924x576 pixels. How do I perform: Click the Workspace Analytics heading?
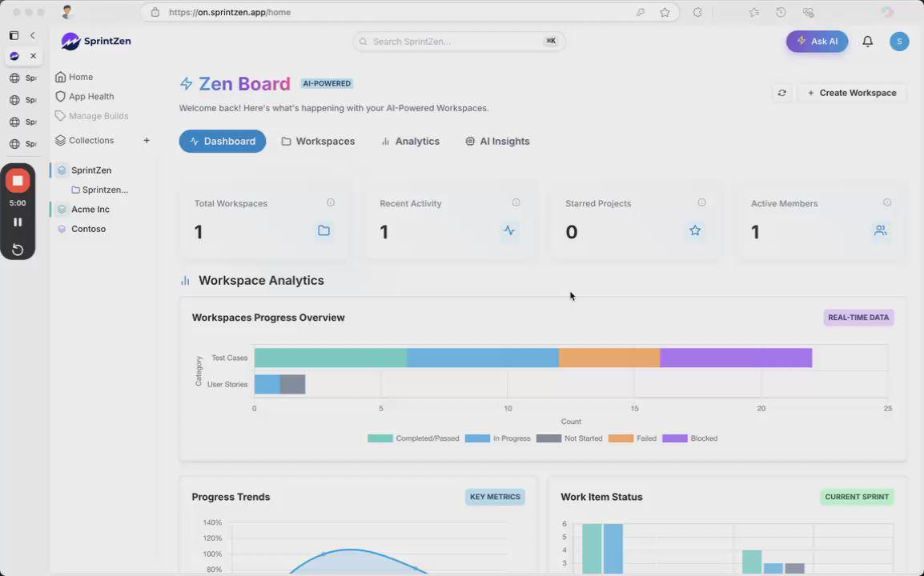point(261,280)
